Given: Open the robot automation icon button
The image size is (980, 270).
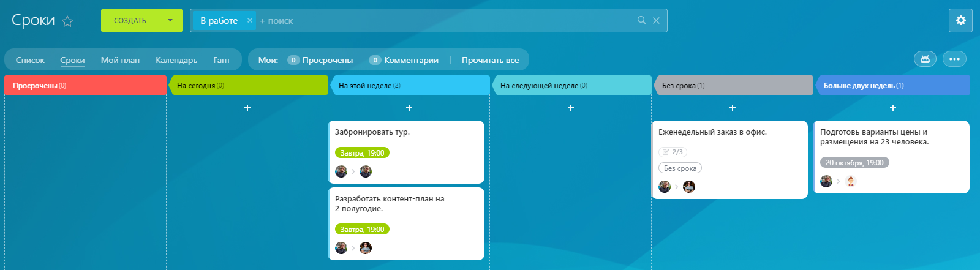Looking at the screenshot, I should (x=925, y=59).
